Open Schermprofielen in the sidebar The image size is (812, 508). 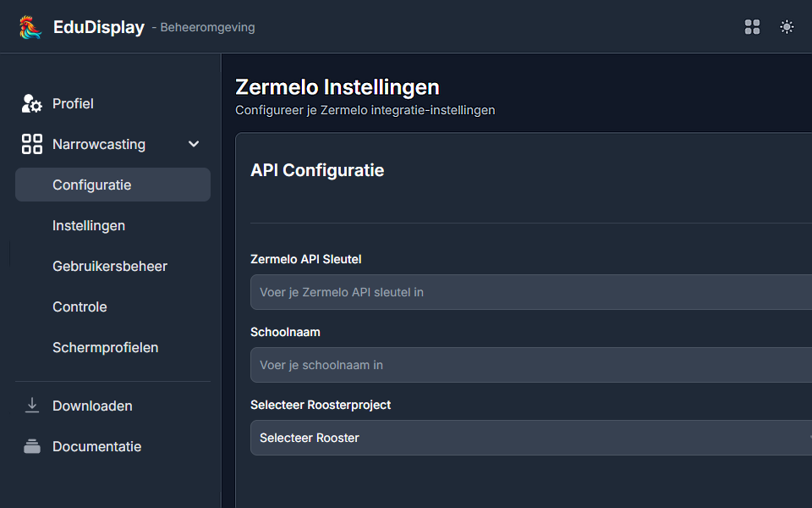(x=105, y=347)
